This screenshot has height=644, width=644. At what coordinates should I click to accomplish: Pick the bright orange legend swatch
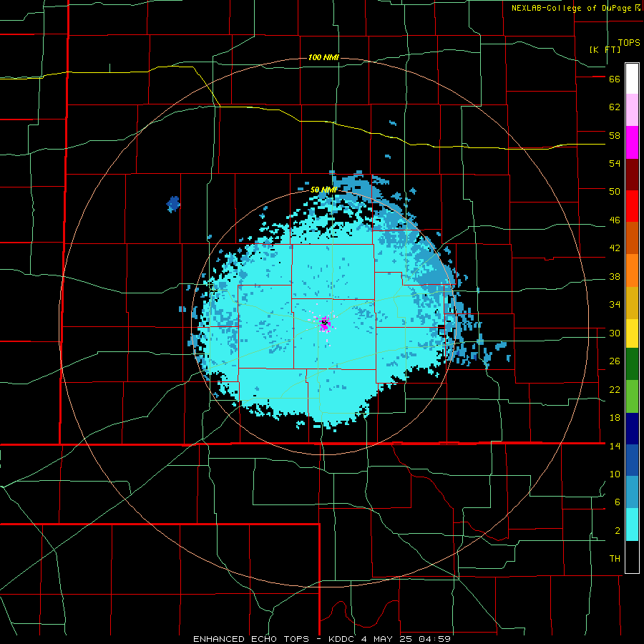coord(632,270)
